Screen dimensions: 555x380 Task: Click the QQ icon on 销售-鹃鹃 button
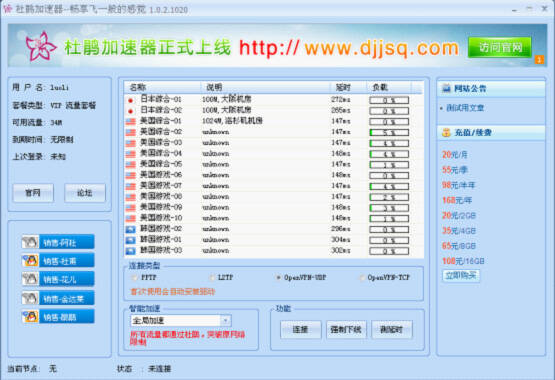[x=30, y=317]
